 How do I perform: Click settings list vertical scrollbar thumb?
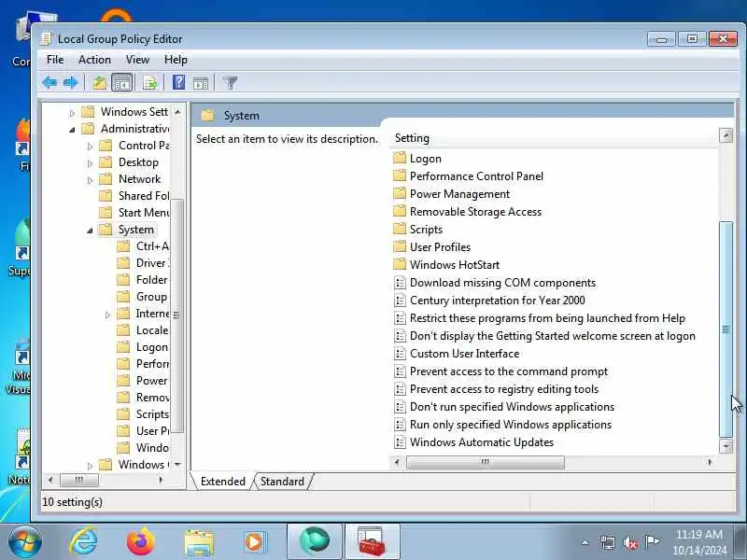pos(726,329)
